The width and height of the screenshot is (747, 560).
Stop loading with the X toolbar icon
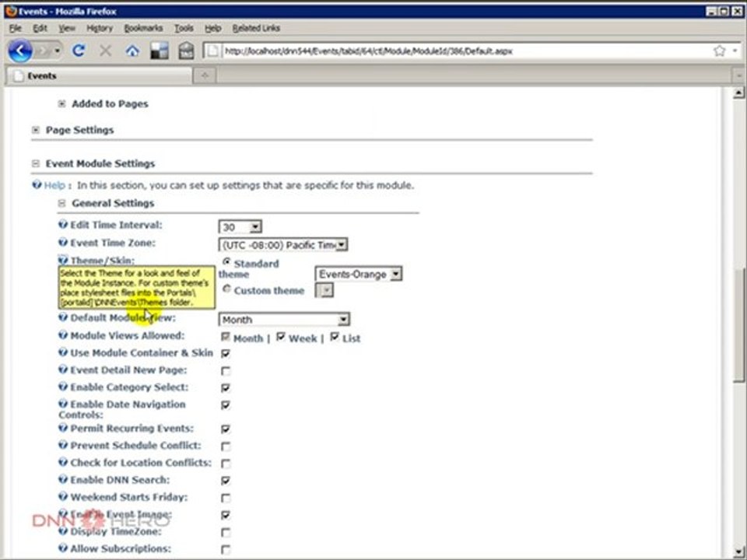click(105, 51)
